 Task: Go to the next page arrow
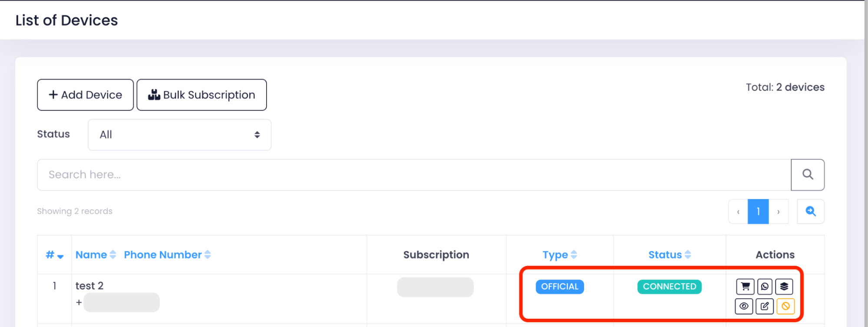click(x=779, y=211)
